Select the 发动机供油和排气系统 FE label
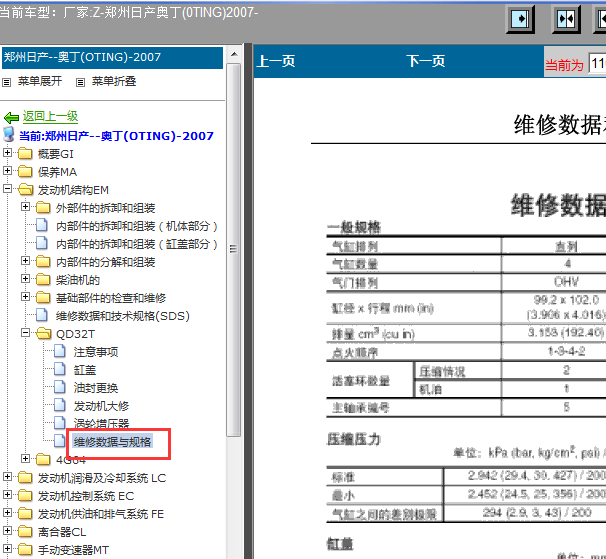Image resolution: width=606 pixels, height=559 pixels. coord(101,514)
